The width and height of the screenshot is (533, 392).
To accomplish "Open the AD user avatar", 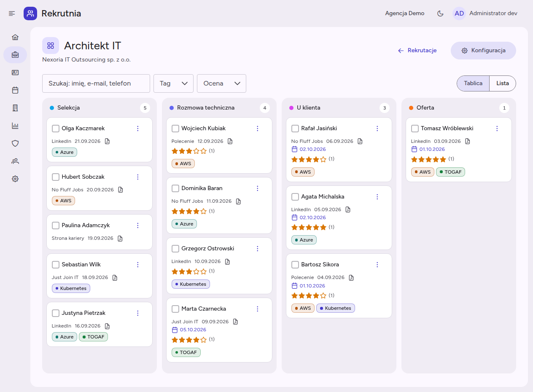I will click(x=459, y=13).
